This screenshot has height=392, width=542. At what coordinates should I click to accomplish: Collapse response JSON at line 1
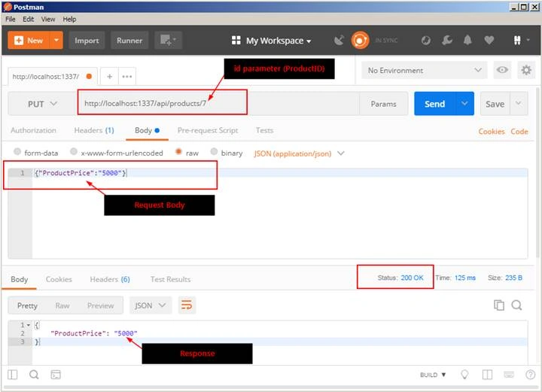[x=29, y=325]
